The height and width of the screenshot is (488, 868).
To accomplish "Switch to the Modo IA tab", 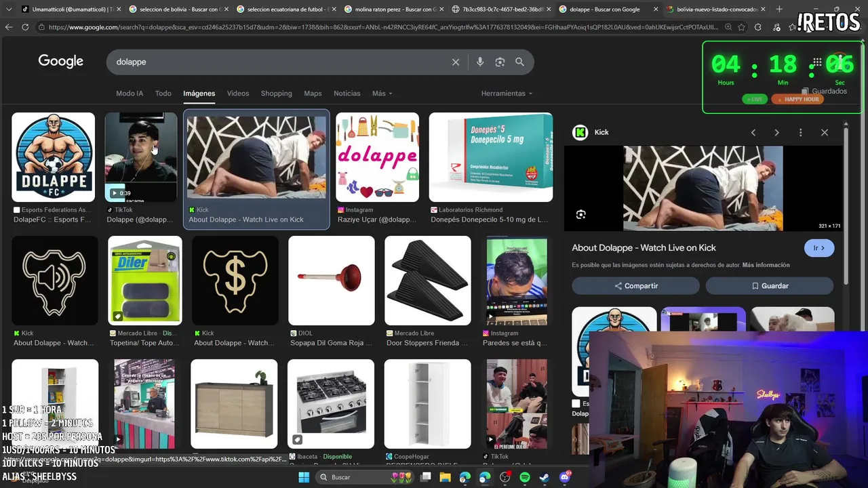I will pos(130,94).
